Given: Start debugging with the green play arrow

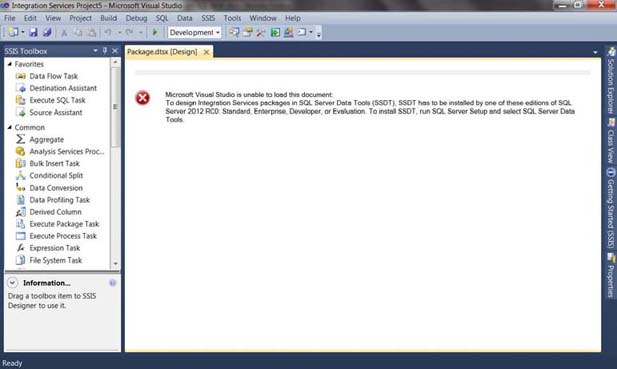Looking at the screenshot, I should click(155, 32).
